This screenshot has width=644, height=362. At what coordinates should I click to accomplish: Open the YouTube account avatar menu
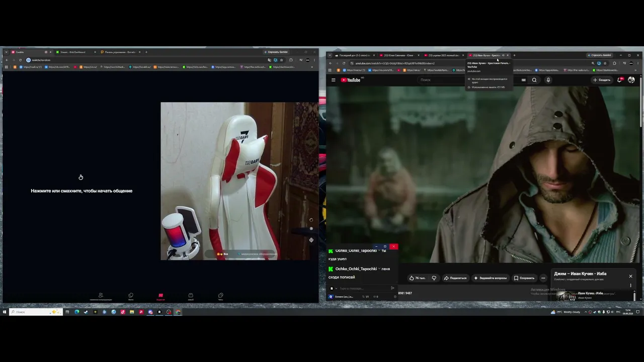(631, 80)
